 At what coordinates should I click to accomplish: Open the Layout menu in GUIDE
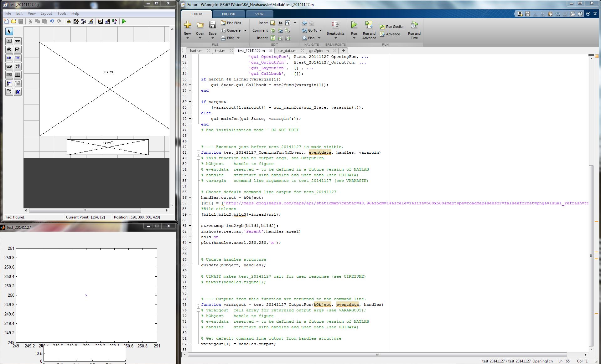(46, 13)
